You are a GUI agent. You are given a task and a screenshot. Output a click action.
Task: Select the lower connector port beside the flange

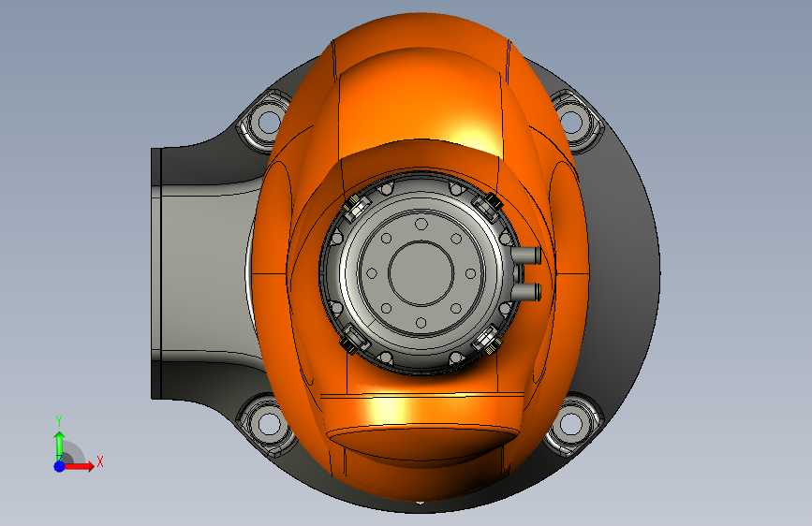tap(526, 291)
